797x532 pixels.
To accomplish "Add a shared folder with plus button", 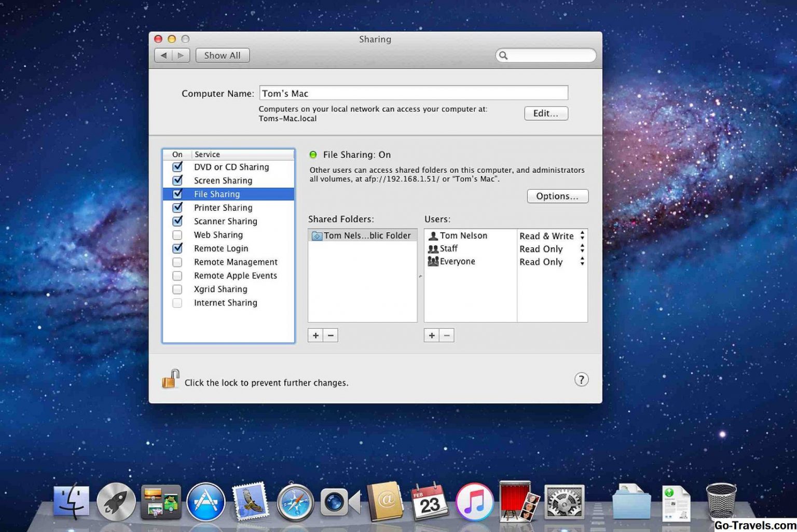I will (315, 335).
